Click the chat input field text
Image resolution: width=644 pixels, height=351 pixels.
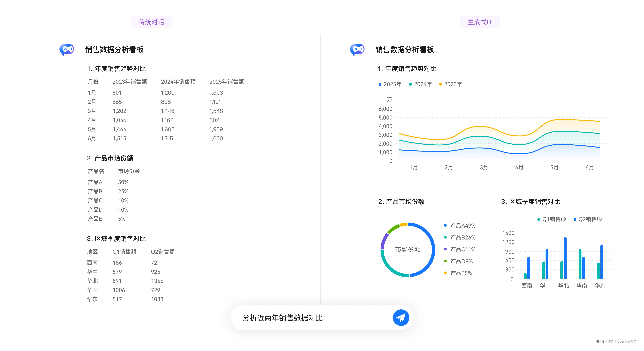pos(283,318)
